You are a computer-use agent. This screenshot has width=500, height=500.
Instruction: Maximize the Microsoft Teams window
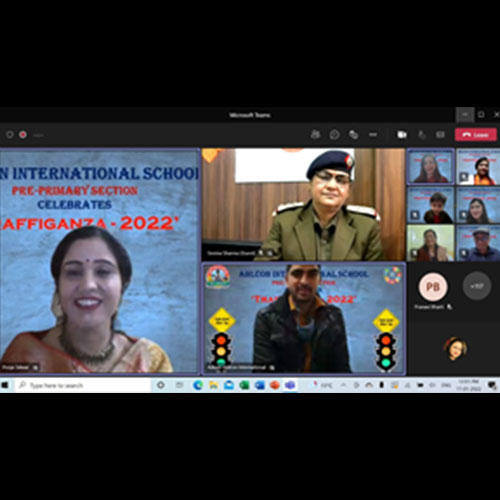[x=481, y=115]
